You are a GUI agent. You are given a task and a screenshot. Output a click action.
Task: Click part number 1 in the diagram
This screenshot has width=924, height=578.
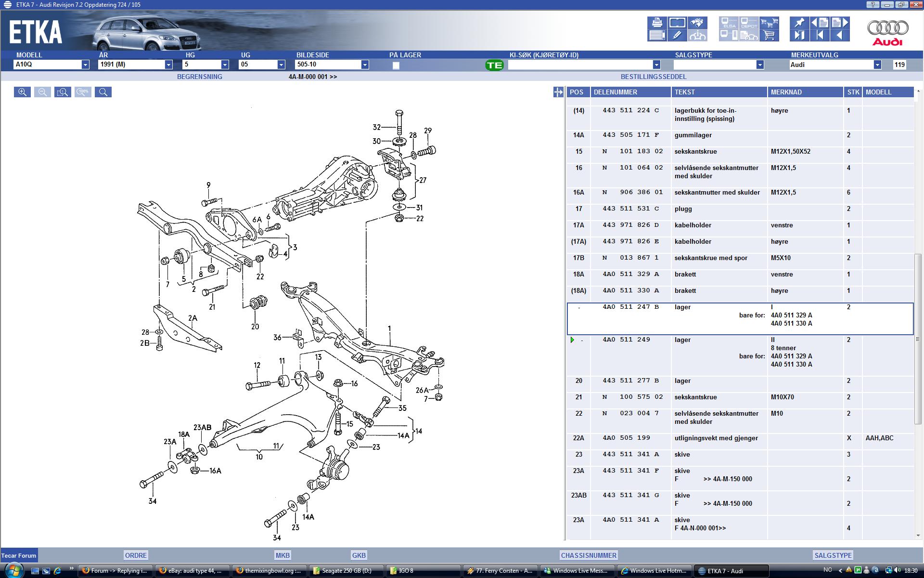pyautogui.click(x=389, y=328)
